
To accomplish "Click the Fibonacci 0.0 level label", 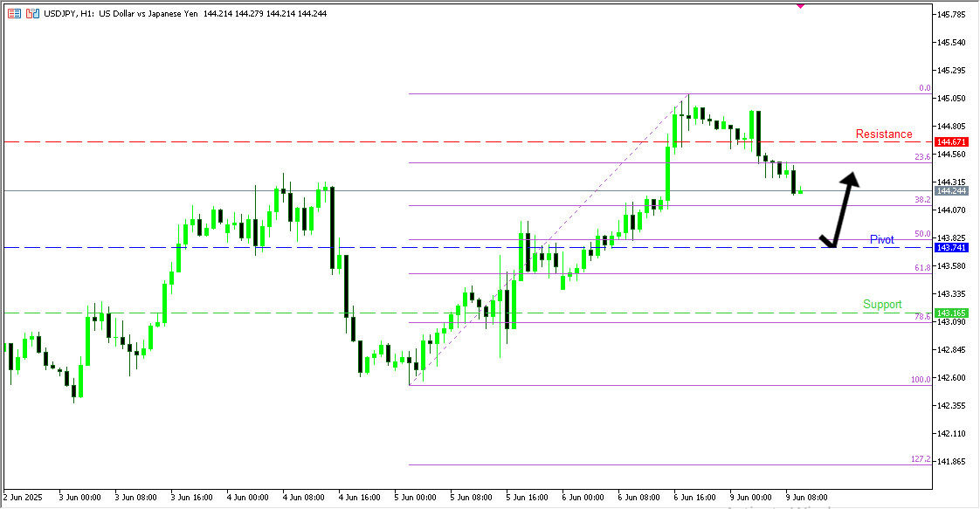I will click(x=924, y=88).
